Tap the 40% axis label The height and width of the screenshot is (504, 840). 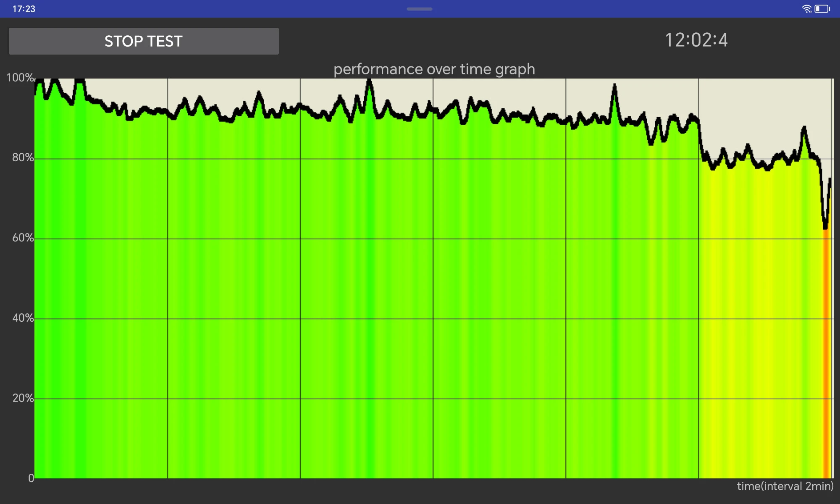(x=23, y=318)
